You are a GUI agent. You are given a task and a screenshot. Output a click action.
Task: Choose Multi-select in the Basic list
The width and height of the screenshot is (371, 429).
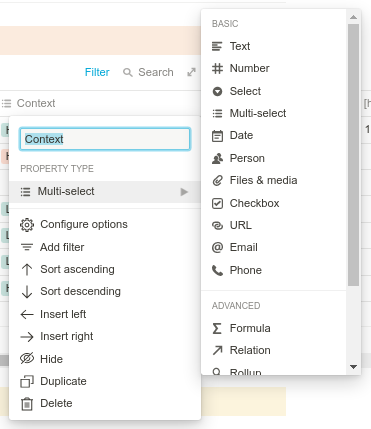coord(273,113)
